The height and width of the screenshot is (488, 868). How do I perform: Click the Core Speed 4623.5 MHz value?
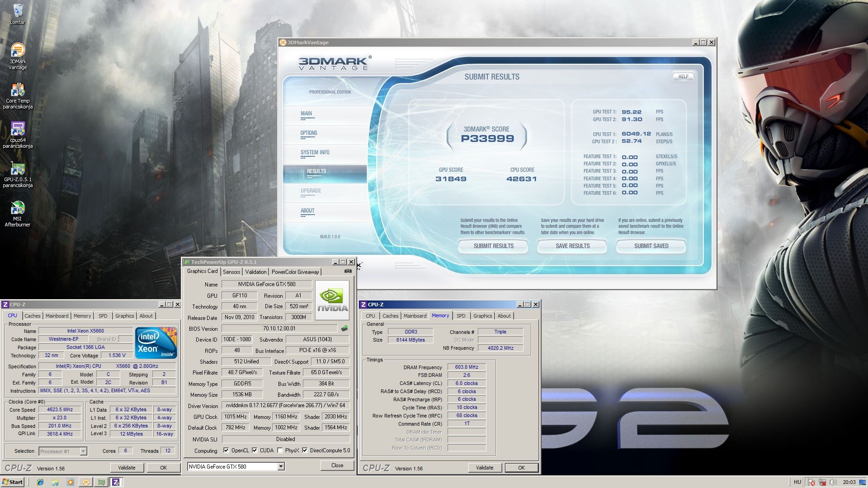tap(60, 410)
